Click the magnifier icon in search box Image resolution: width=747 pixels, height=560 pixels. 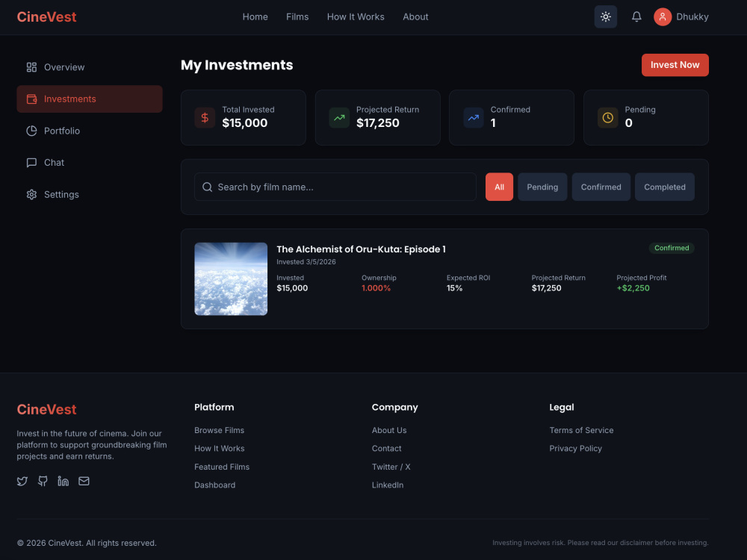(207, 187)
